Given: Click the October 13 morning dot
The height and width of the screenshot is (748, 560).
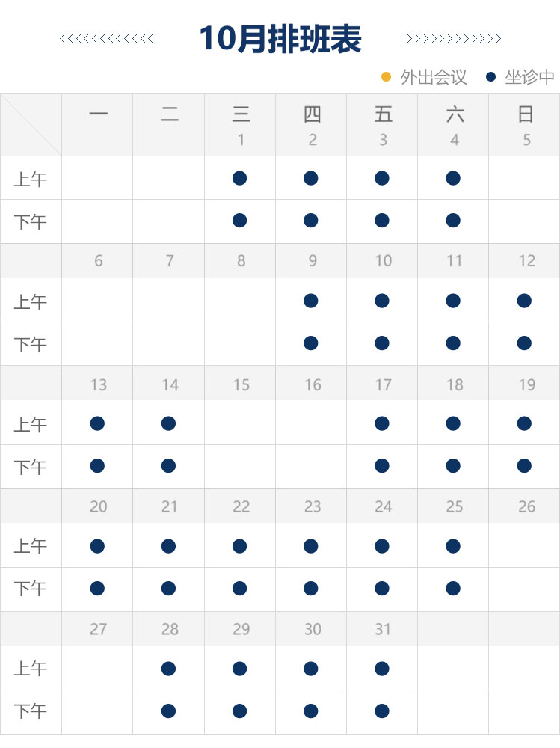Looking at the screenshot, I should click(97, 423).
